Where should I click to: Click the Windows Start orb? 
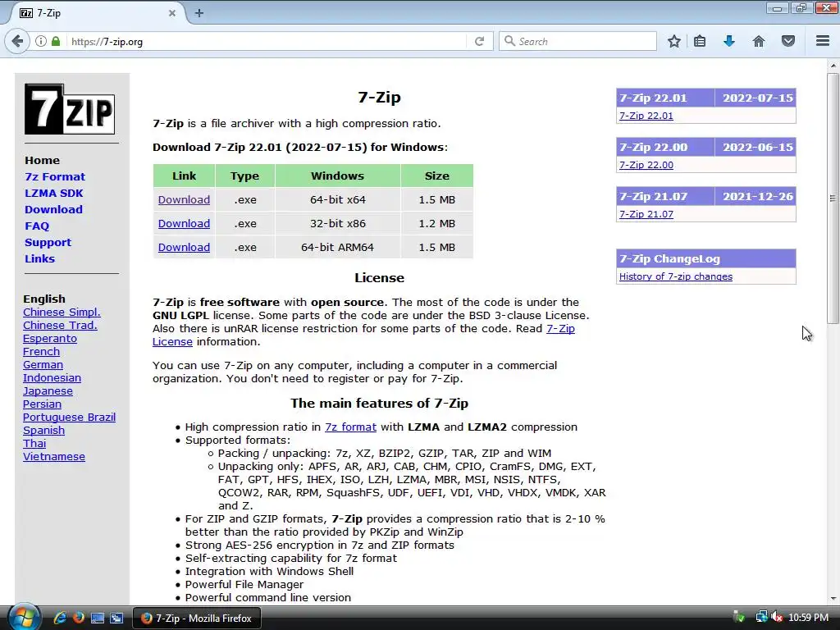click(22, 618)
